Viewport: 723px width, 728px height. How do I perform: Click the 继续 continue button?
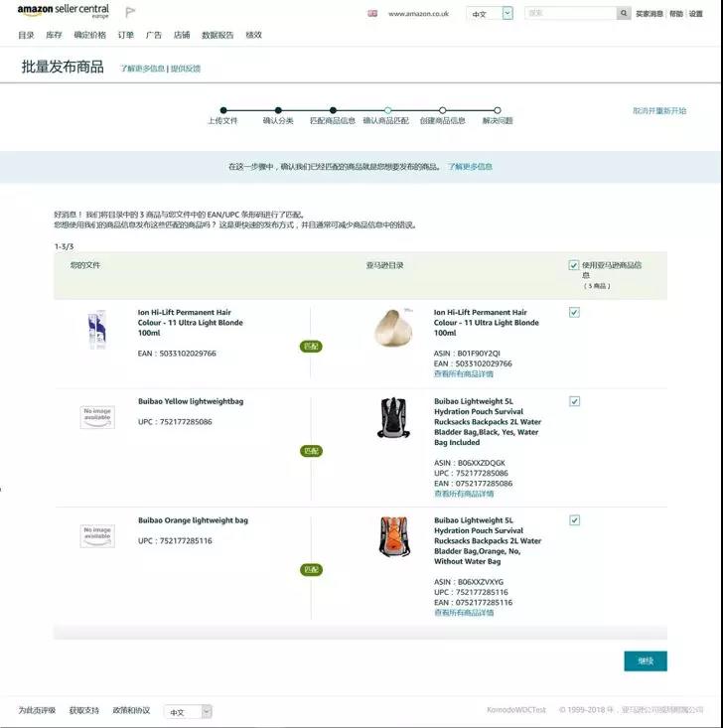click(646, 660)
